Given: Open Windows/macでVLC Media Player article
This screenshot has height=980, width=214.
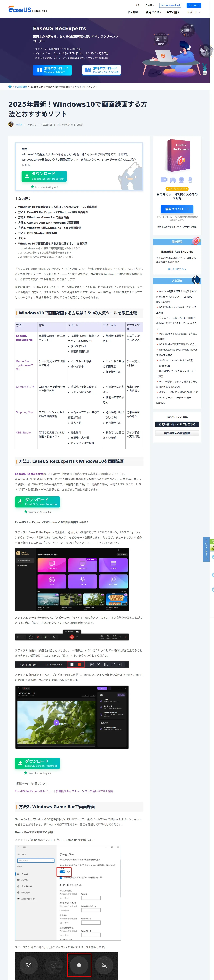Looking at the screenshot, I should point(177,352).
